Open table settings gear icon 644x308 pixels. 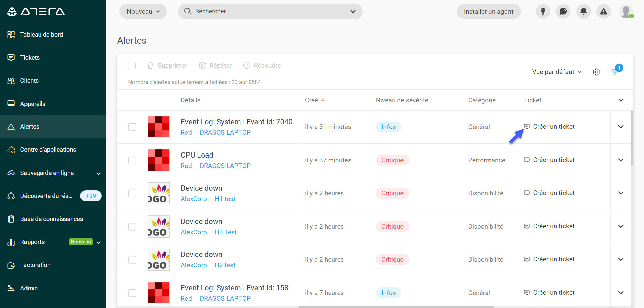pos(596,72)
